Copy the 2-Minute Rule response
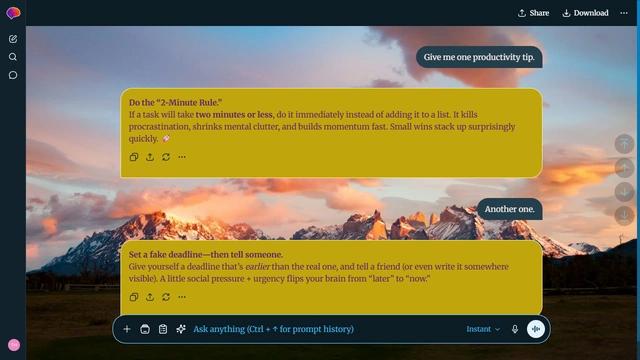Image resolution: width=640 pixels, height=360 pixels. [x=133, y=157]
